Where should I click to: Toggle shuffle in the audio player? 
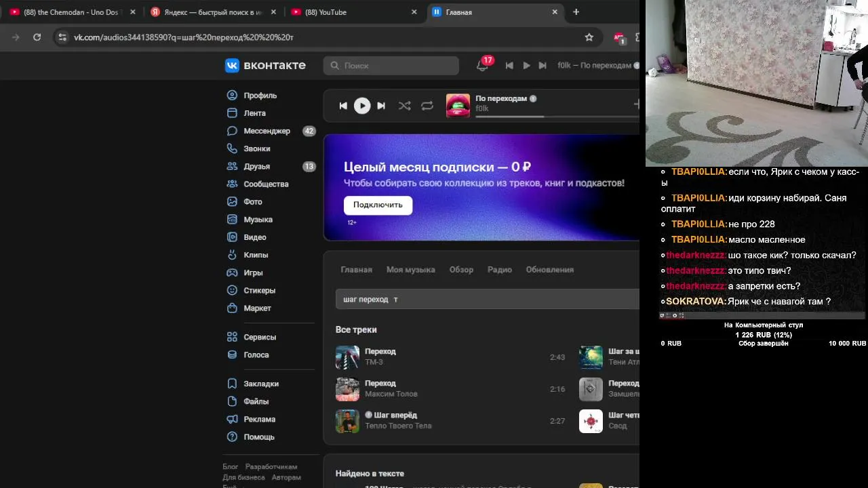point(404,106)
